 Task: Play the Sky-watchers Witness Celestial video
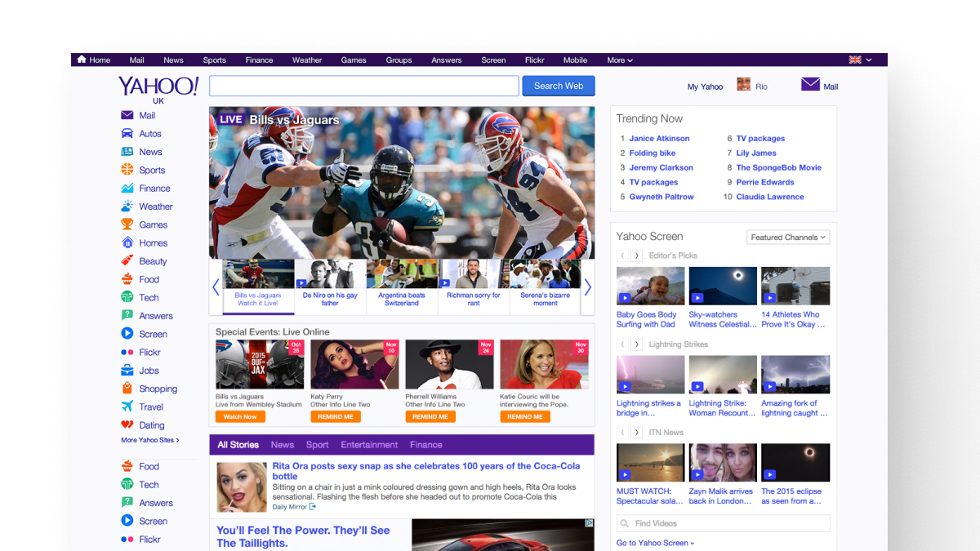click(x=723, y=286)
